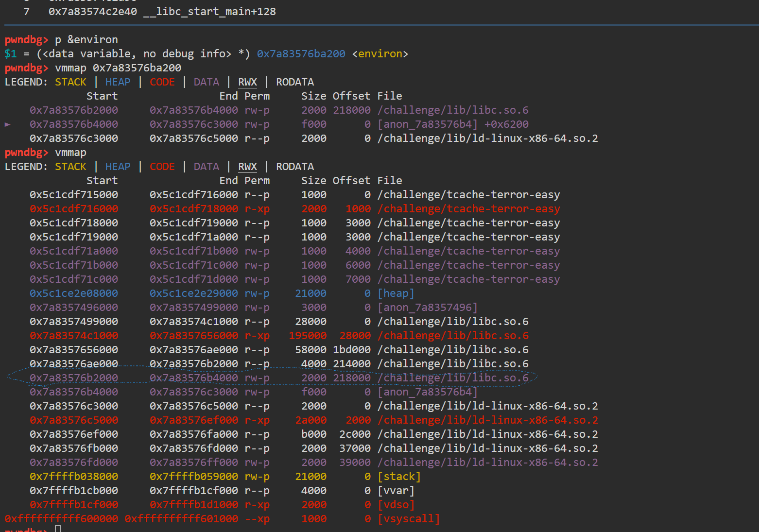Image resolution: width=759 pixels, height=532 pixels.
Task: Click the 'p &environ' command text
Action: coord(86,39)
